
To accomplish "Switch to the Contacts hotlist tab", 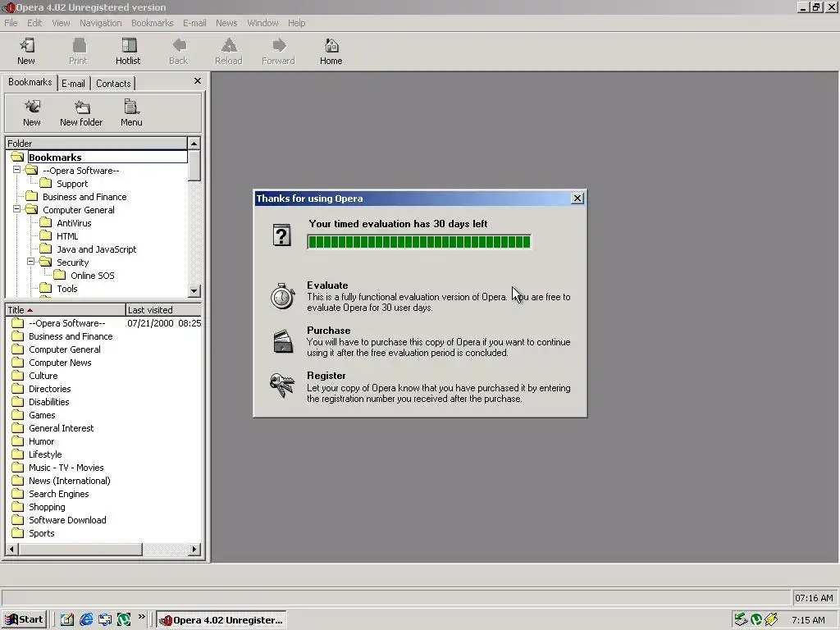I will point(113,84).
